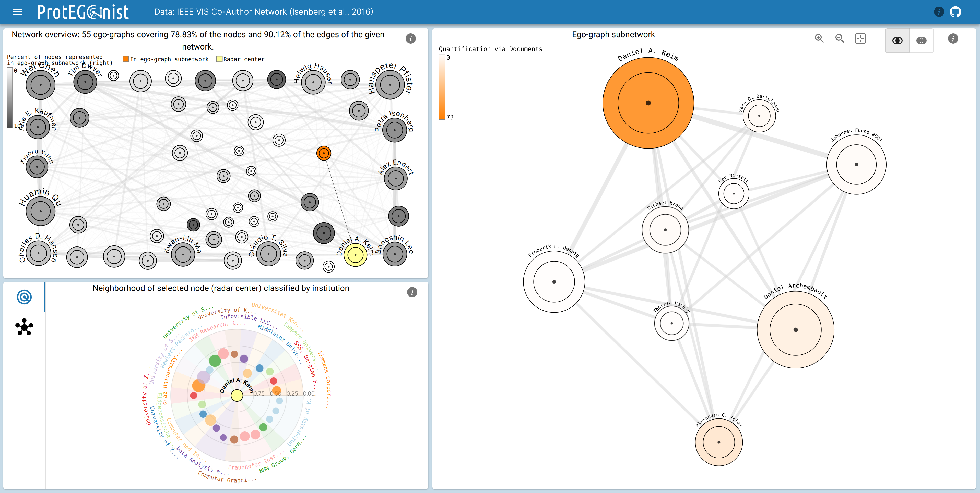Open neighborhood radar info icon
The image size is (980, 493).
[412, 292]
